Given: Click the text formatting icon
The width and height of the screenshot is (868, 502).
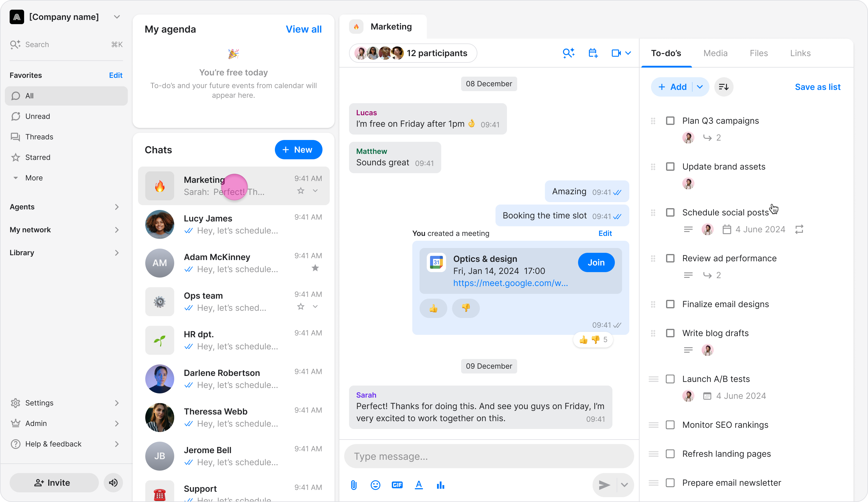Looking at the screenshot, I should click(419, 485).
